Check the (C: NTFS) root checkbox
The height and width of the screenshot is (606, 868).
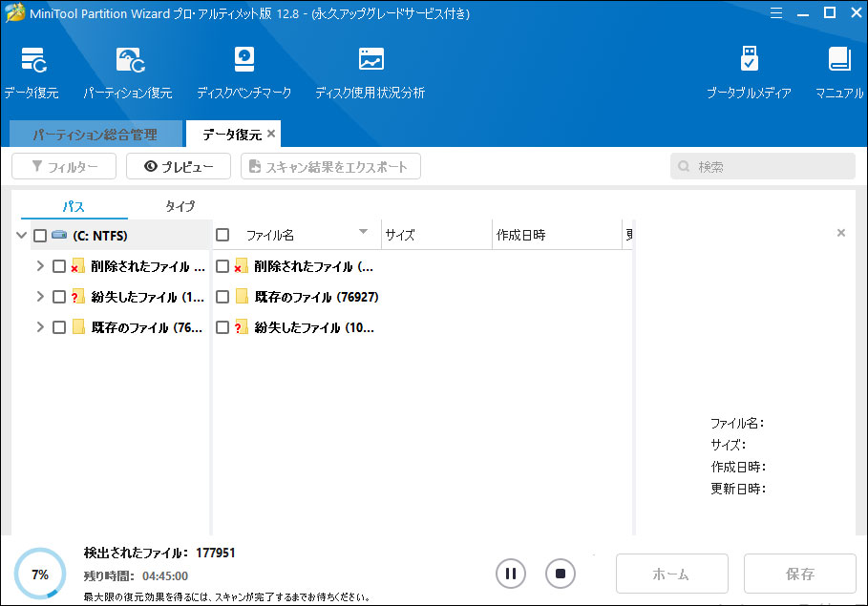coord(40,236)
